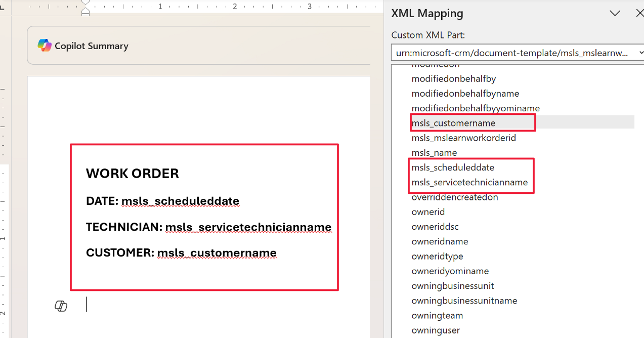Screen dimensions: 644x338
Task: Click the colorful Copilot logo beside Summary text
Action: 45,45
